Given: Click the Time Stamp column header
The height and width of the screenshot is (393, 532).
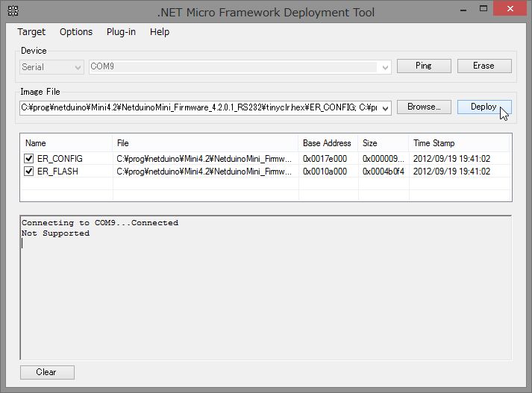Looking at the screenshot, I should pyautogui.click(x=459, y=143).
